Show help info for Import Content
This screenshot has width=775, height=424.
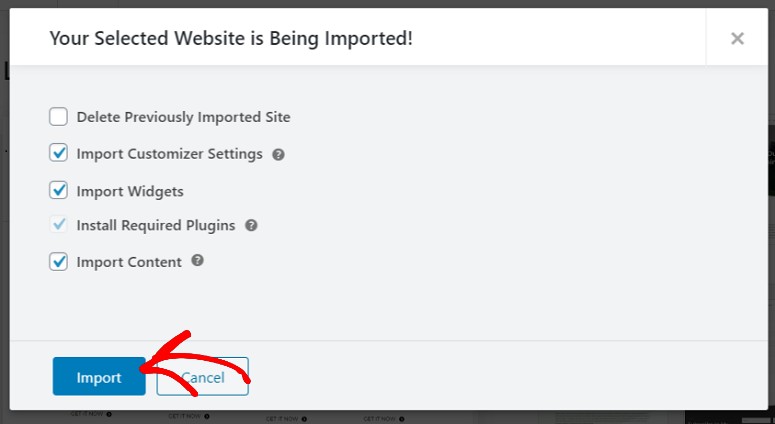tap(197, 260)
